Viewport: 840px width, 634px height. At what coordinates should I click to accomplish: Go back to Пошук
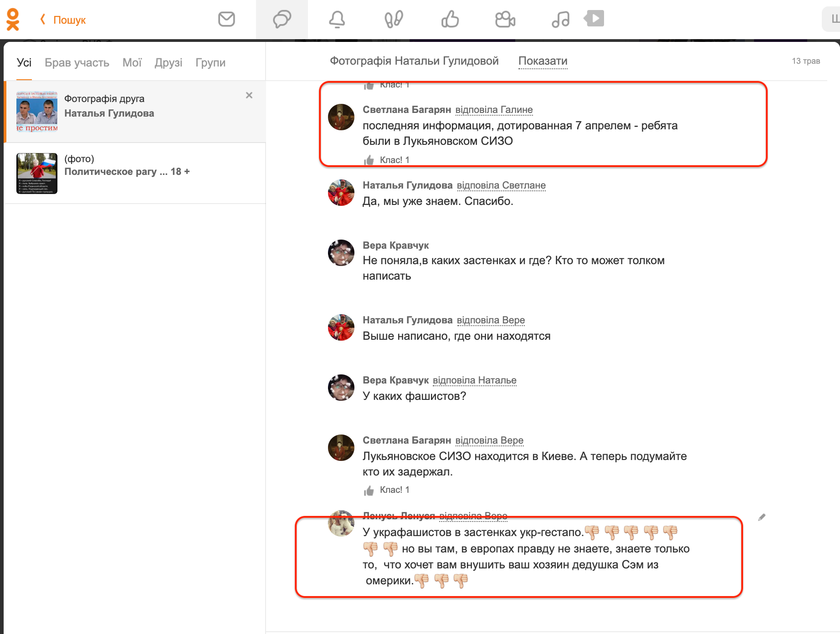click(63, 20)
